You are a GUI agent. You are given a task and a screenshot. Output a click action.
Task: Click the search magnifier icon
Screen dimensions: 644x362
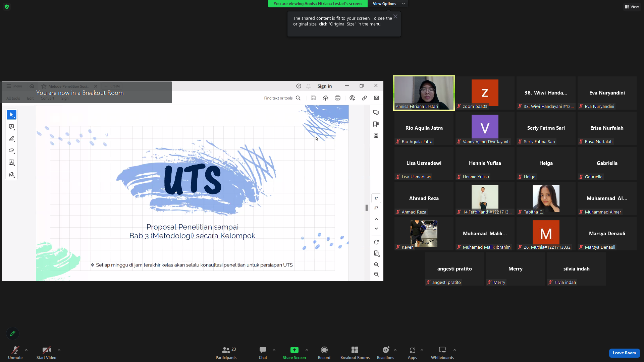click(298, 98)
